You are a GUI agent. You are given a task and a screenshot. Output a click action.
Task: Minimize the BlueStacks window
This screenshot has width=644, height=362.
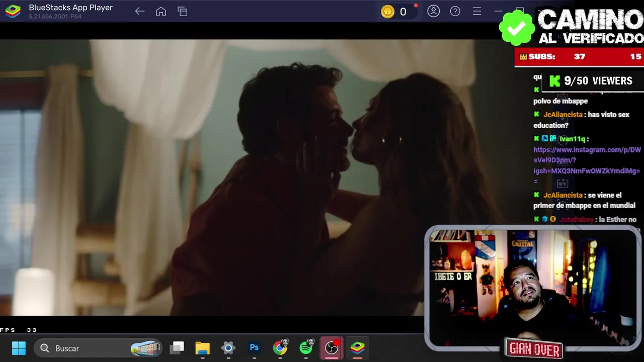(x=498, y=11)
